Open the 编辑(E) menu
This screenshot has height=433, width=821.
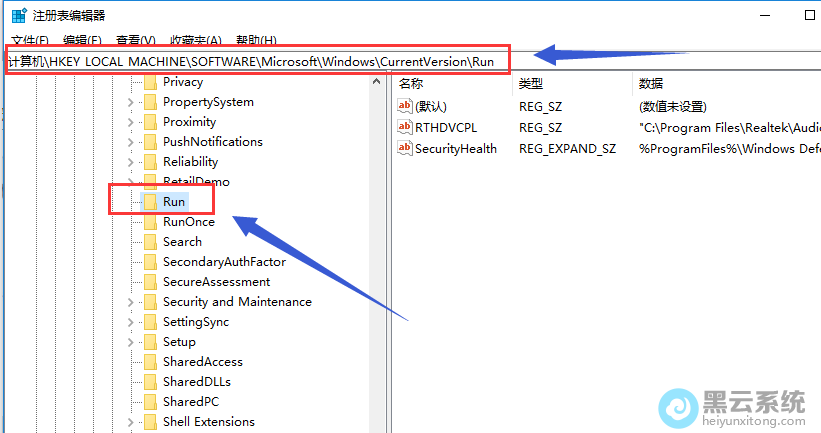click(x=82, y=40)
